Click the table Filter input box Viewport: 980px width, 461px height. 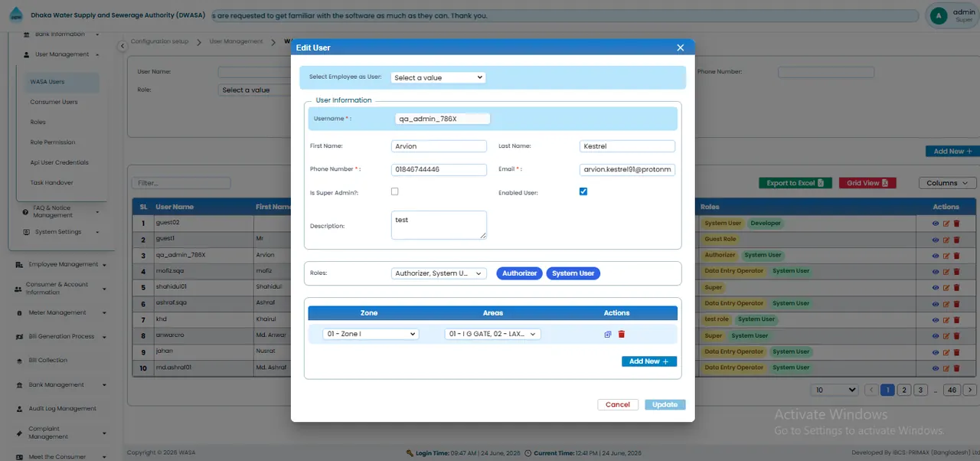click(x=181, y=183)
